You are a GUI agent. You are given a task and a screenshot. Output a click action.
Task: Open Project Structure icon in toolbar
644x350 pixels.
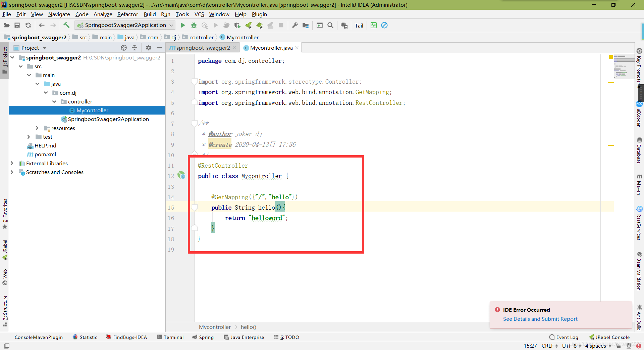click(305, 25)
